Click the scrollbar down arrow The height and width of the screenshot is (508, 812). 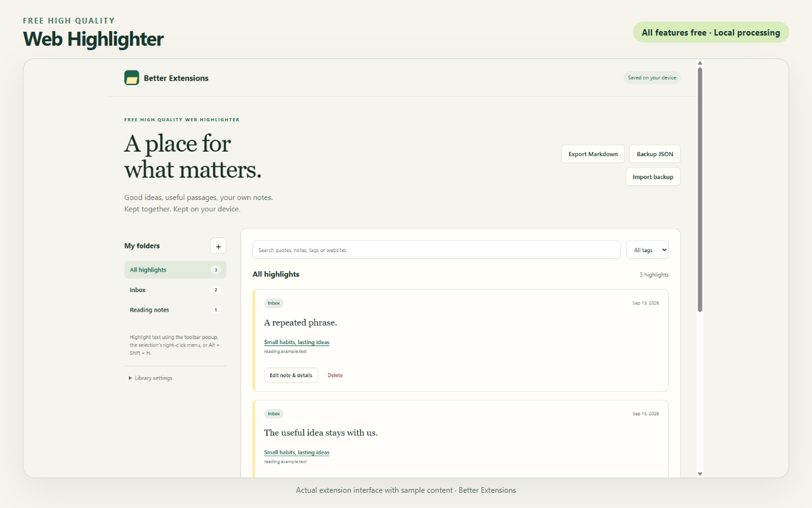pos(700,474)
